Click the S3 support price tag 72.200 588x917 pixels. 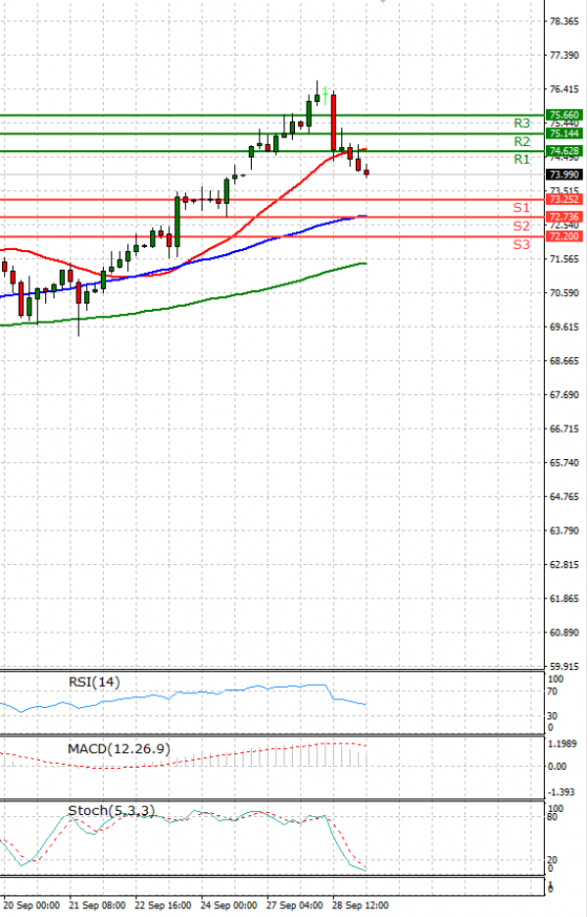[x=564, y=236]
